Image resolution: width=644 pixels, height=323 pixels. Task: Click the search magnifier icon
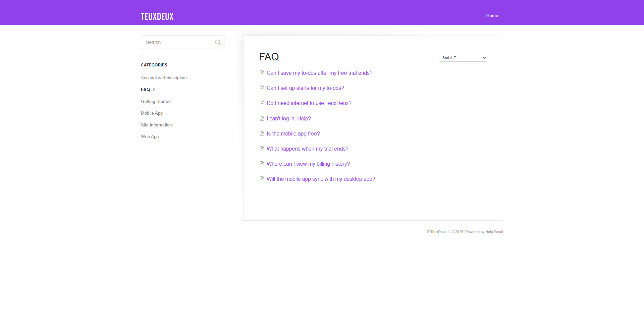218,42
